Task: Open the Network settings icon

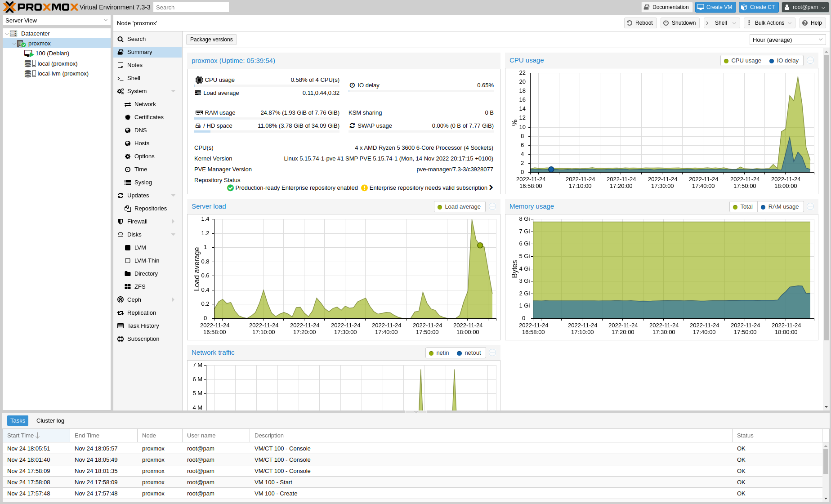Action: point(128,104)
